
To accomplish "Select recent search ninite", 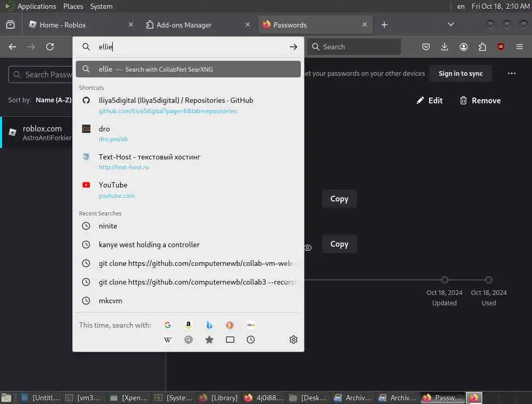I will [x=188, y=226].
